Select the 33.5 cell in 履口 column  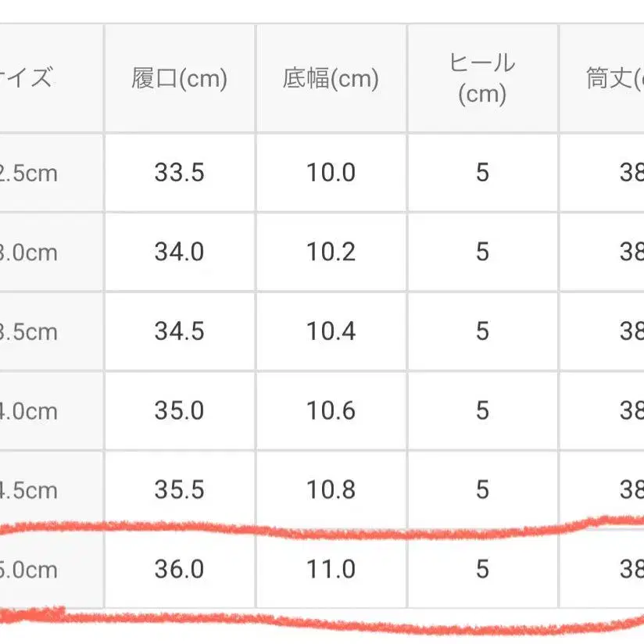coord(179,173)
